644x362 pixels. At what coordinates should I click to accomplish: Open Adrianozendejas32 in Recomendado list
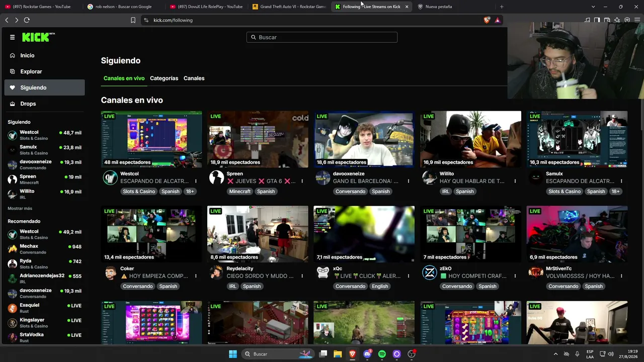pyautogui.click(x=45, y=278)
